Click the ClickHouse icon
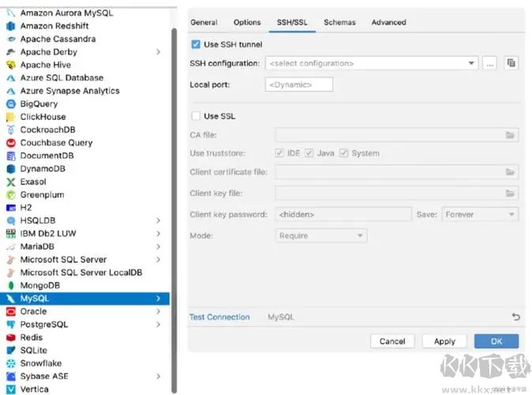The image size is (532, 395). coord(11,117)
